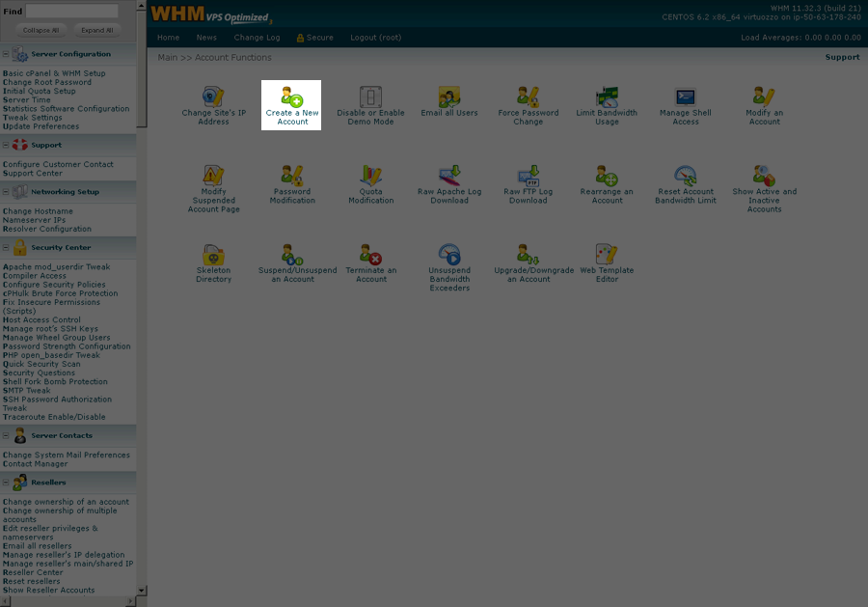Open Traceroute Enable/Disable link
The width and height of the screenshot is (868, 607).
54,417
